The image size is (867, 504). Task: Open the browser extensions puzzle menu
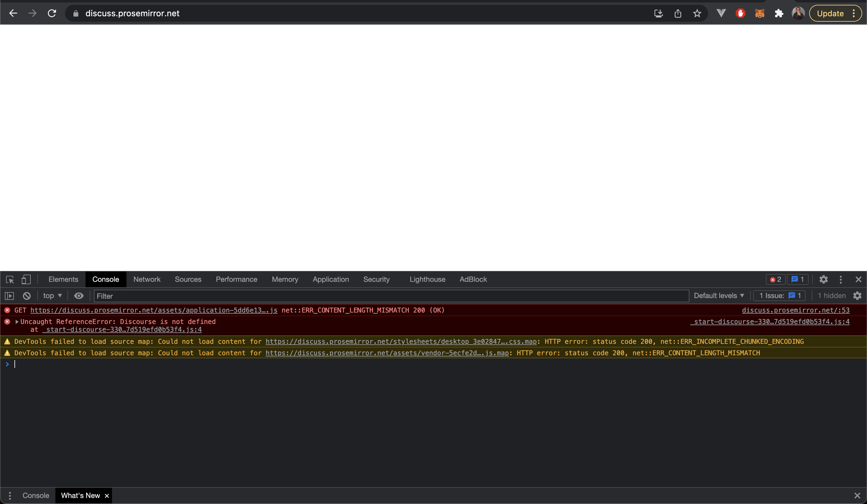pyautogui.click(x=779, y=13)
